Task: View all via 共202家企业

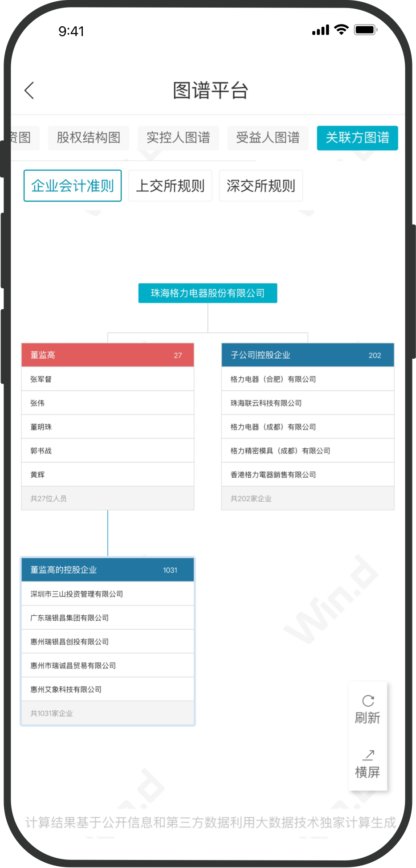Action: click(x=308, y=498)
